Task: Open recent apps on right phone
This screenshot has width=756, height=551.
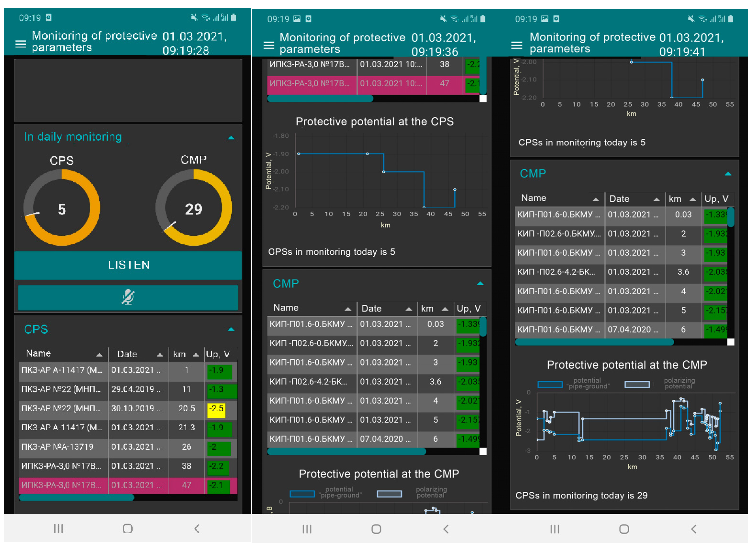Action: pyautogui.click(x=555, y=529)
